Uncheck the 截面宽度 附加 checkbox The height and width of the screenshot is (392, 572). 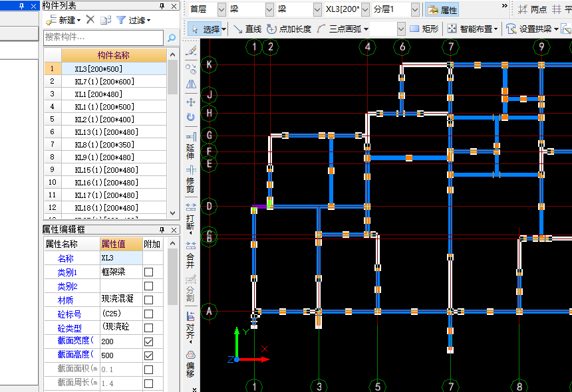[x=148, y=342]
